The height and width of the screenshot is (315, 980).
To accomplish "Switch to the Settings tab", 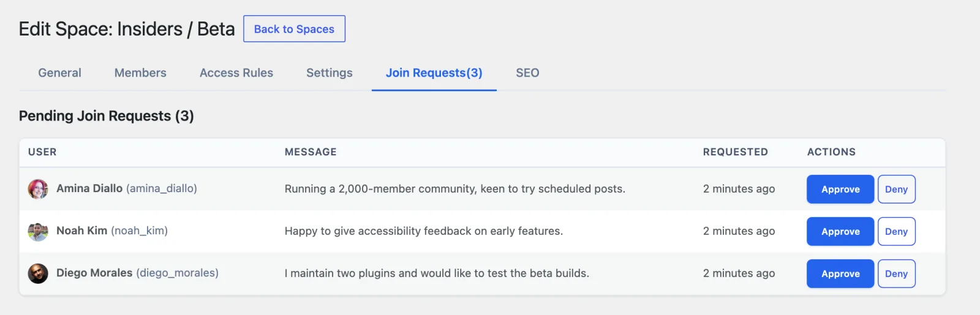I will 330,73.
